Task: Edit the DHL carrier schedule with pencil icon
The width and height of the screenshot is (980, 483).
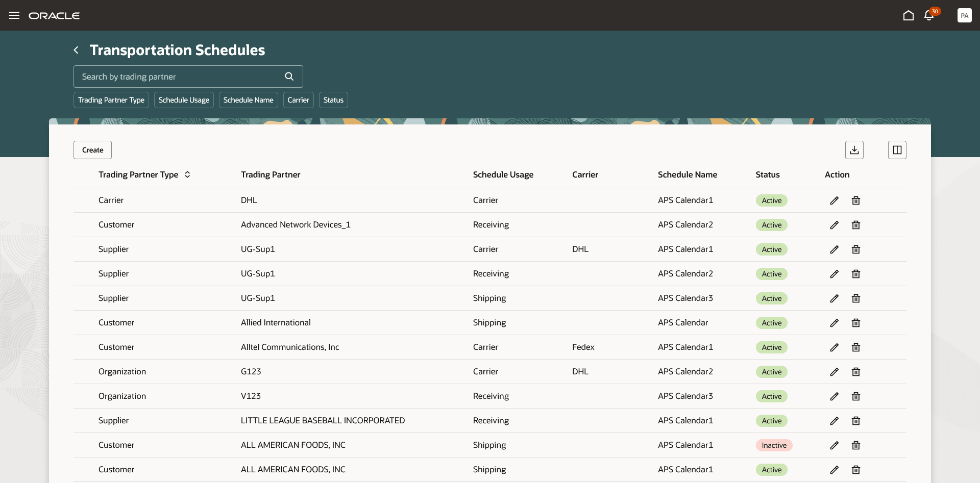Action: (835, 200)
